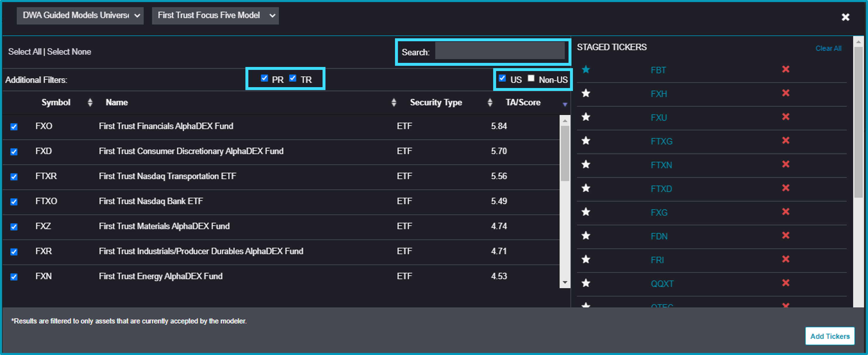Sort the table by TA/Score column
Image resolution: width=868 pixels, height=355 pixels.
[565, 104]
